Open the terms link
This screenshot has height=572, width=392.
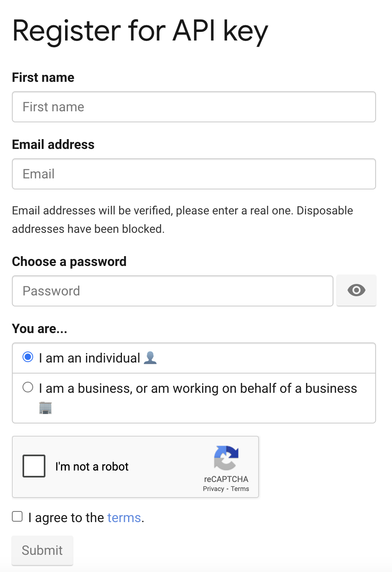click(124, 518)
